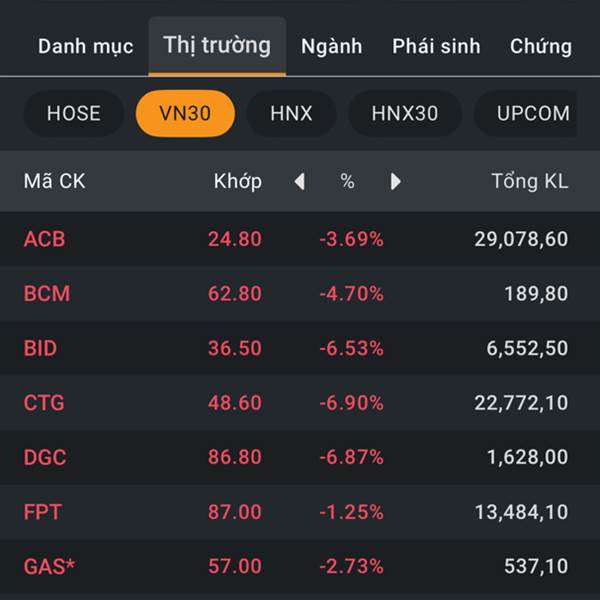Sort by Mã CK column header
The image size is (600, 600).
[54, 182]
